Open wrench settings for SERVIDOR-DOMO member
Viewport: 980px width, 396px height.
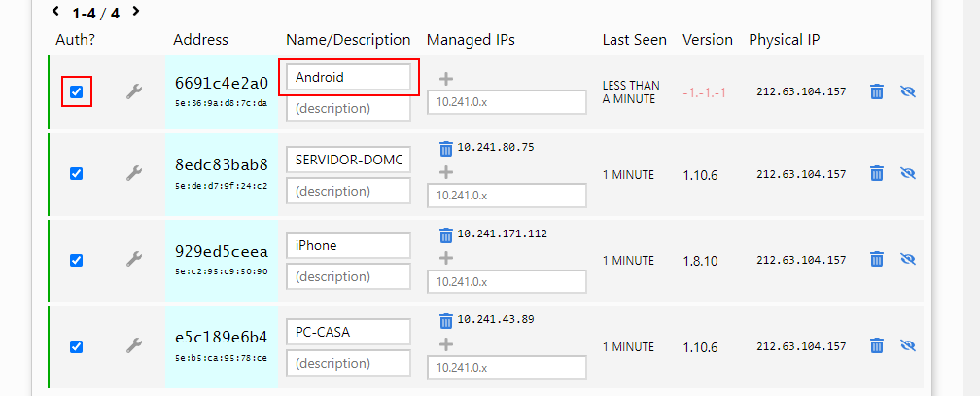[134, 173]
